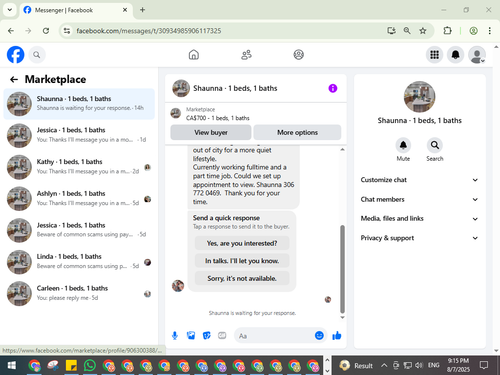Open Linda conversation
The image size is (500, 375).
tap(79, 262)
